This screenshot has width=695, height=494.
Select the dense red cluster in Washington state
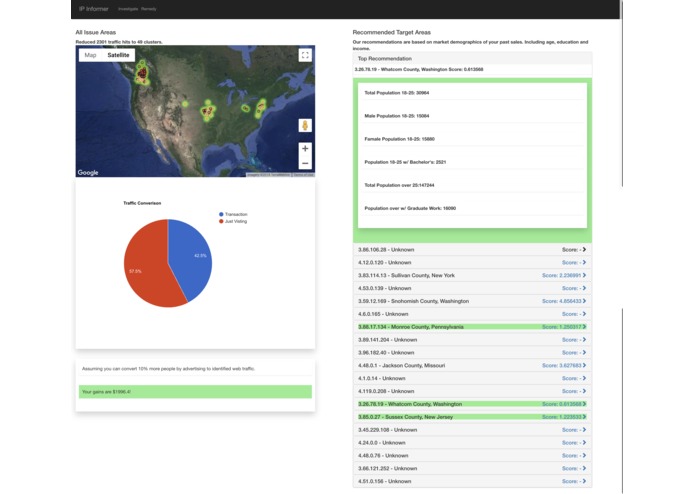(142, 73)
